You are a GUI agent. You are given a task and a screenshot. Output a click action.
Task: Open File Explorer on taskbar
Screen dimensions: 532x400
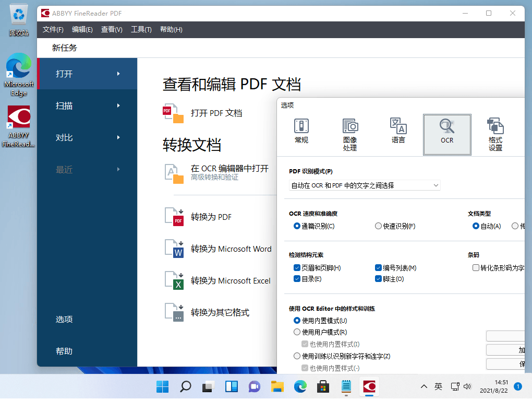pos(277,387)
